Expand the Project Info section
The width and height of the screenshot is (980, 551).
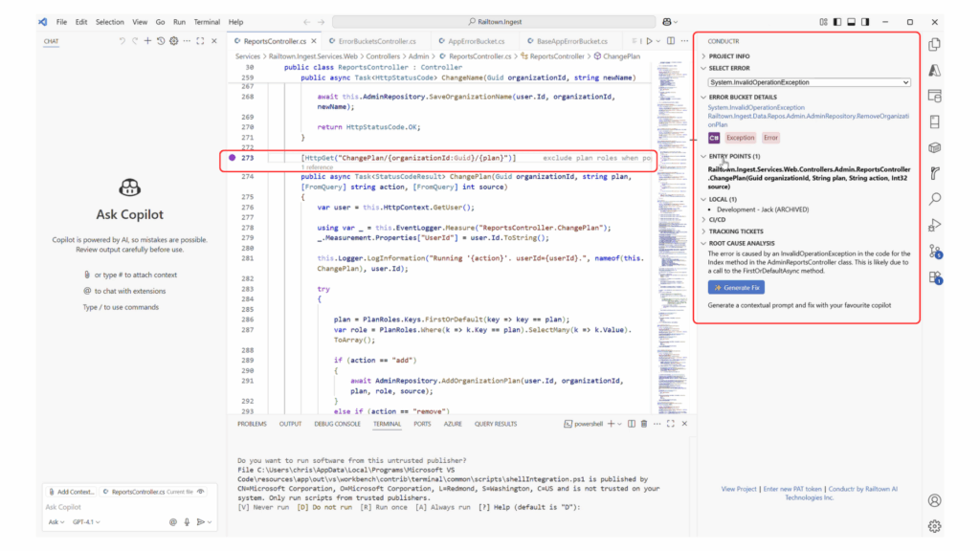pyautogui.click(x=728, y=56)
